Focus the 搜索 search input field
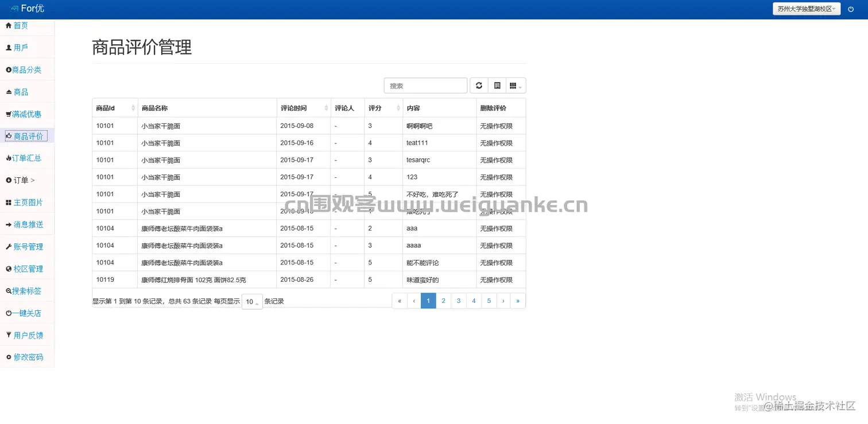868x424 pixels. point(425,85)
